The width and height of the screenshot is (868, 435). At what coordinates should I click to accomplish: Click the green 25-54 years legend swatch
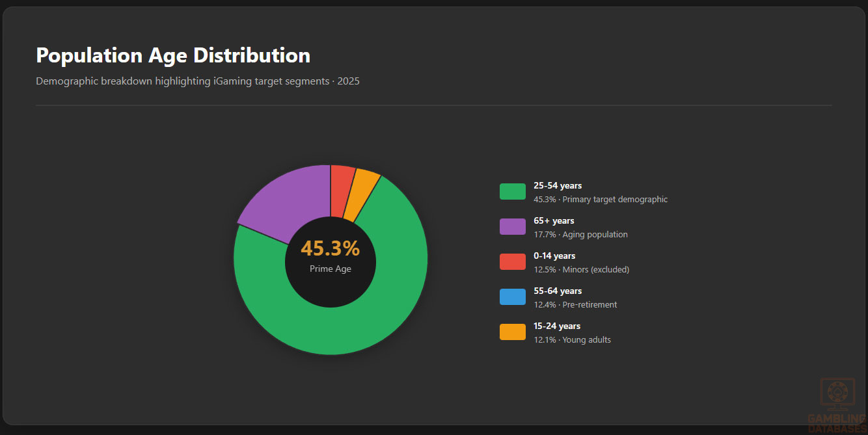coord(512,192)
